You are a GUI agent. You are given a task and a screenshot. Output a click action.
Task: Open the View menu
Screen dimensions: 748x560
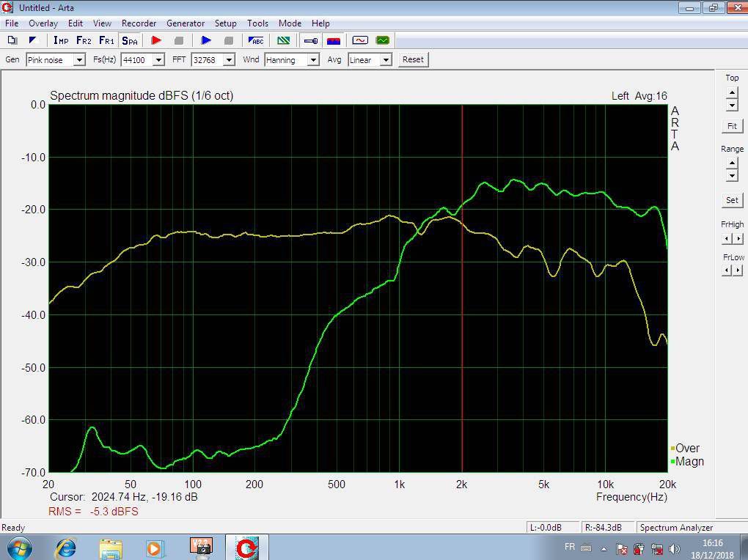click(x=102, y=23)
